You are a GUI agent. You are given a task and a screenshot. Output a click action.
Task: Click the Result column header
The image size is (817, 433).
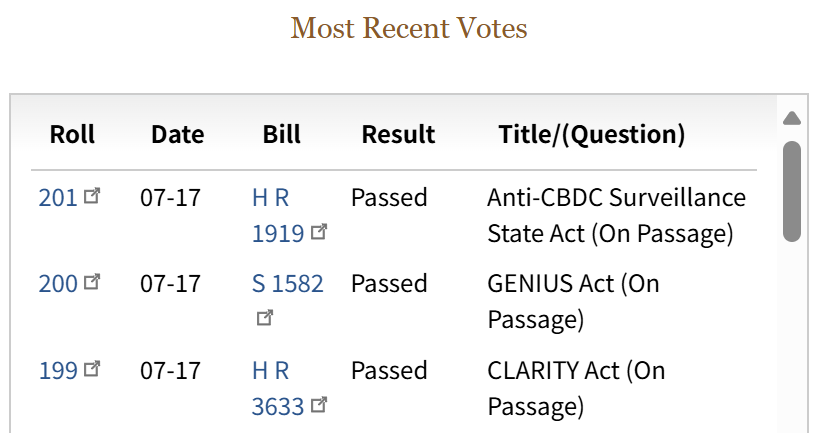coord(398,134)
